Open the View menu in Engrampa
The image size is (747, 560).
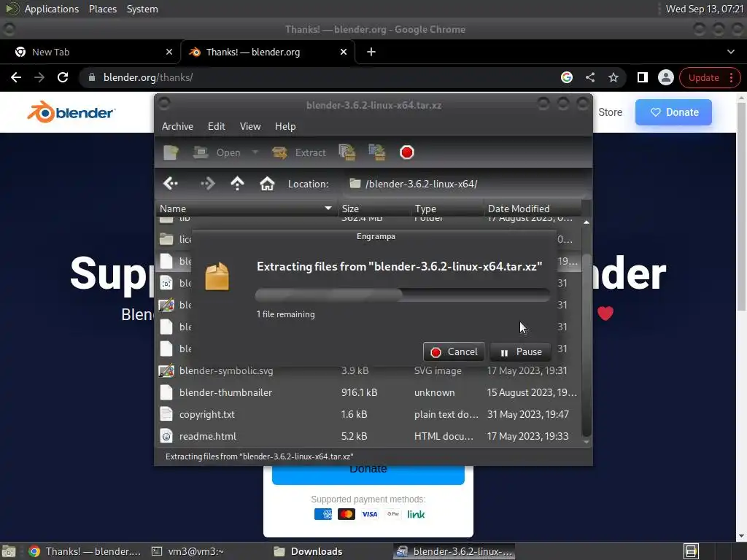[250, 126]
